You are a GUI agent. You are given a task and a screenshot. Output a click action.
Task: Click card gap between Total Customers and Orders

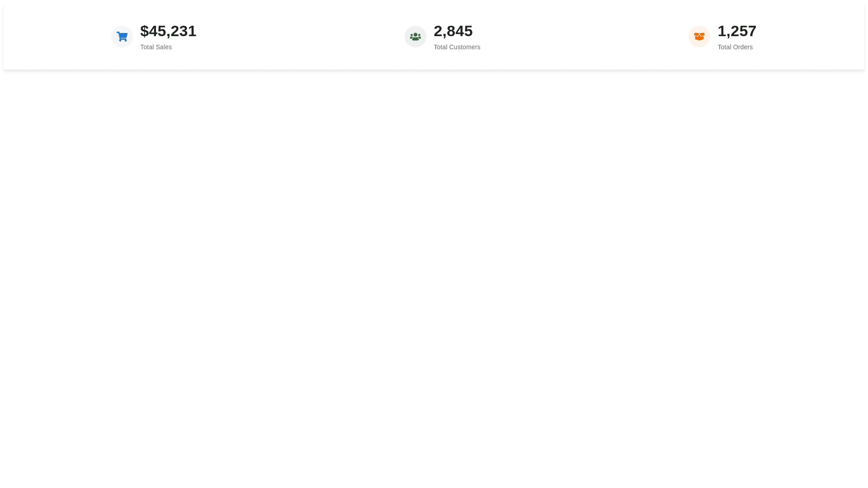point(585,37)
